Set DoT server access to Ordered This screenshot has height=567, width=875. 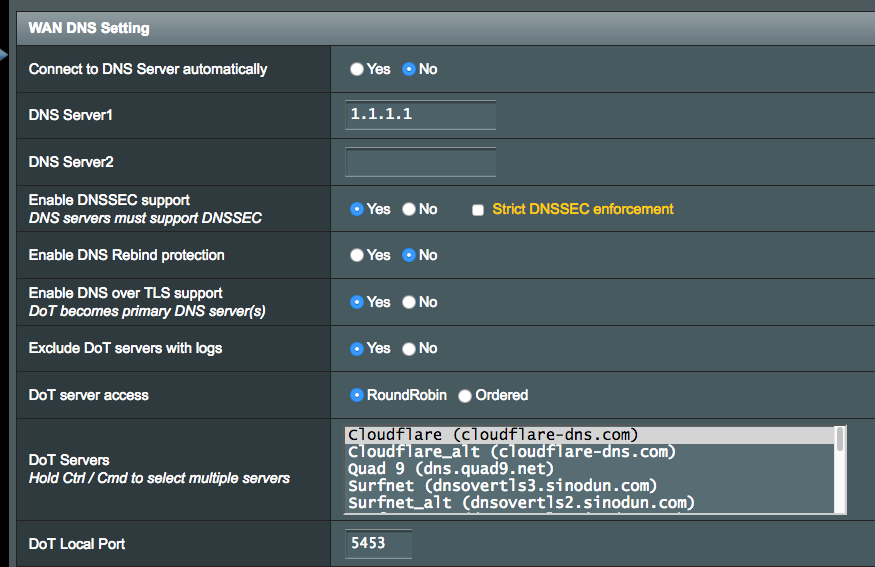coord(464,396)
